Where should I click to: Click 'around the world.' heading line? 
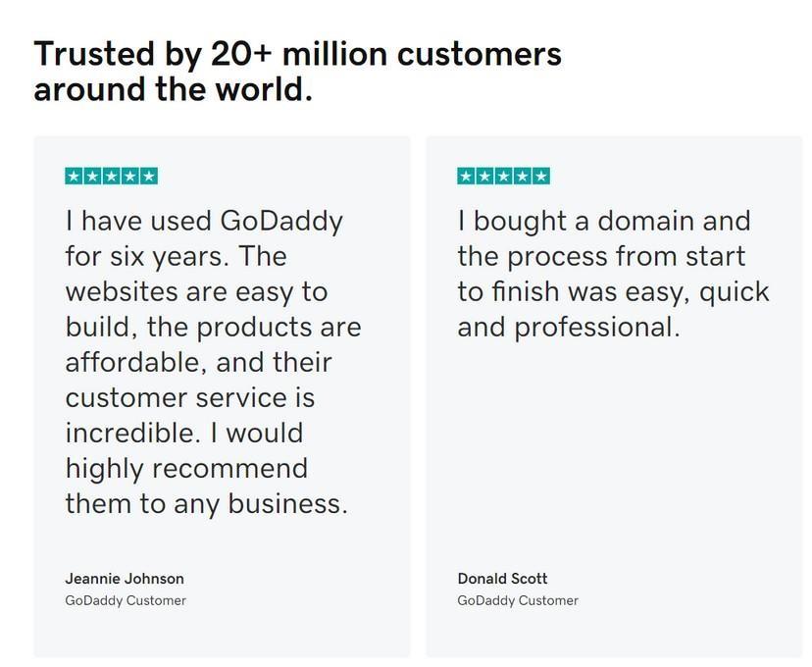click(x=173, y=90)
